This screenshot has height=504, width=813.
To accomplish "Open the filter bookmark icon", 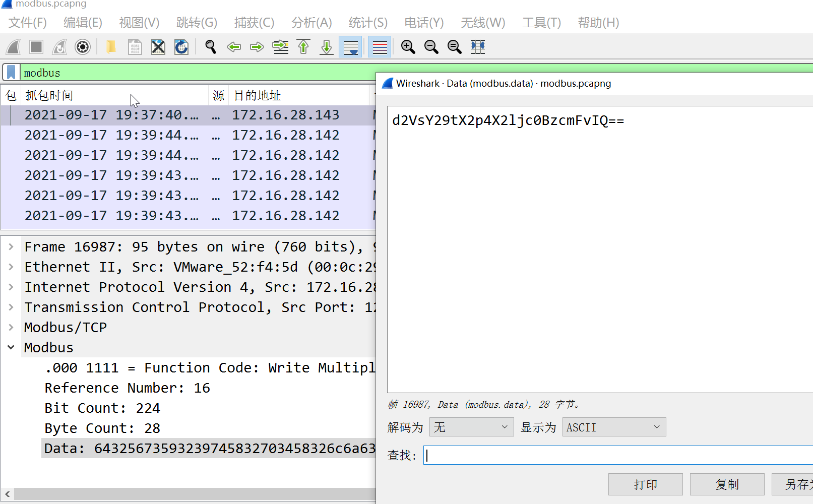I will [11, 73].
